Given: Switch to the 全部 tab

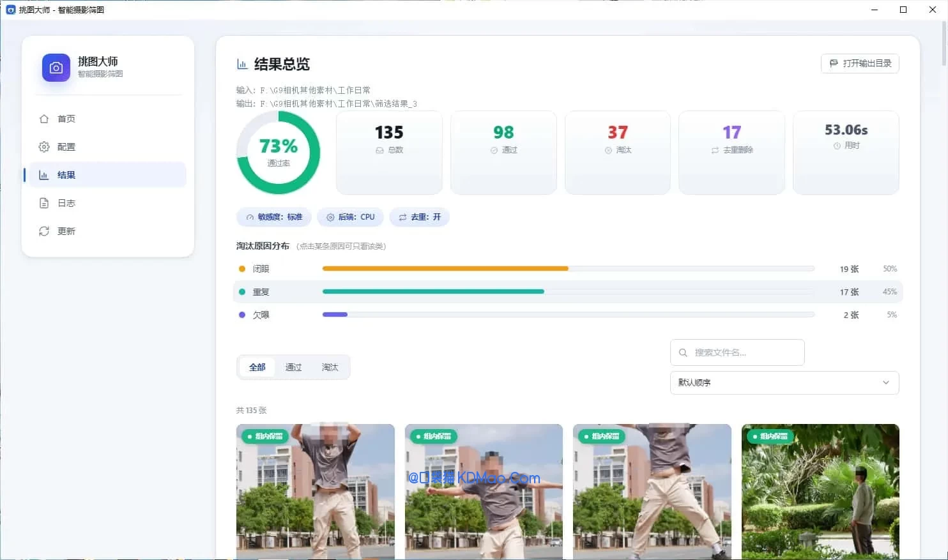Looking at the screenshot, I should [x=257, y=367].
